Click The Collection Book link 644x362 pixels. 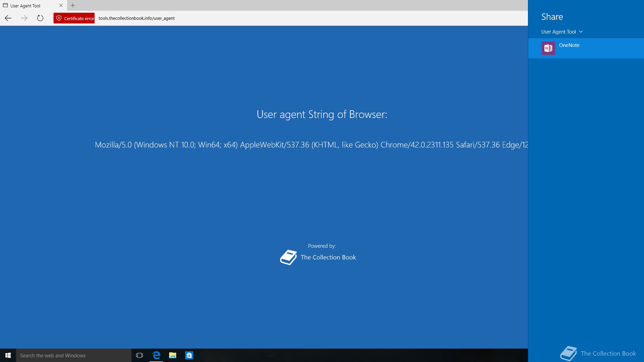328,257
